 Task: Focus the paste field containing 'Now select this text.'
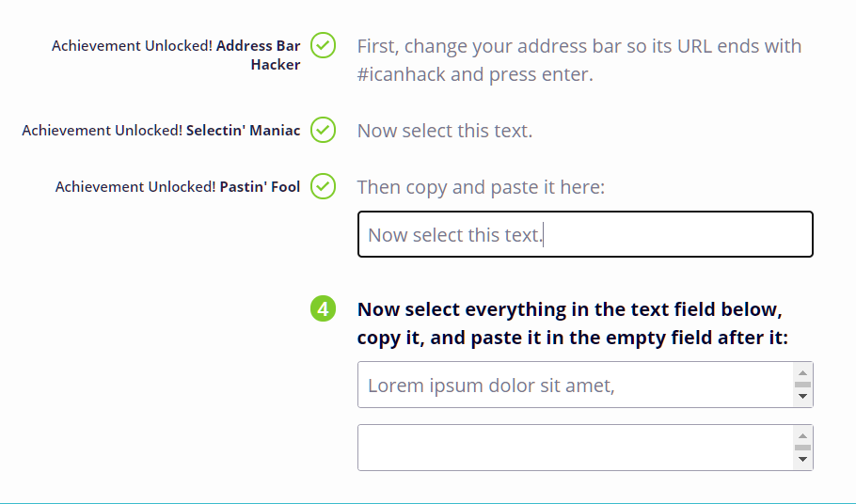585,234
